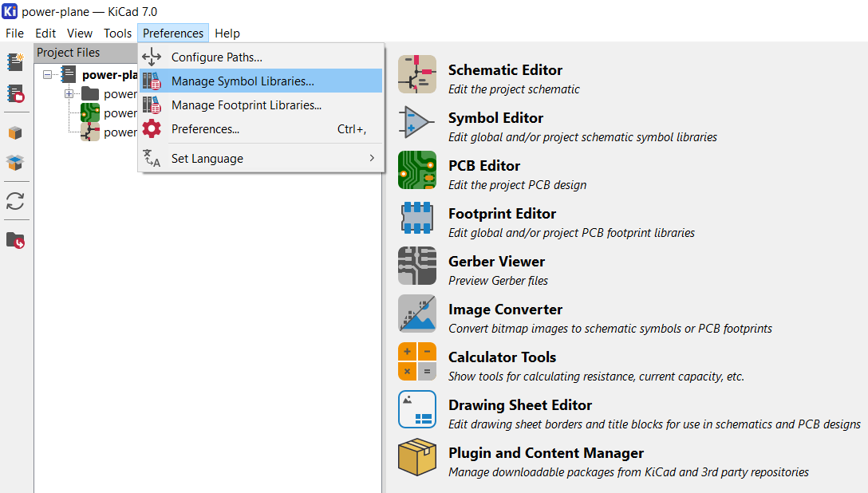Open the project directory folder icon
The height and width of the screenshot is (493, 868).
[15, 240]
